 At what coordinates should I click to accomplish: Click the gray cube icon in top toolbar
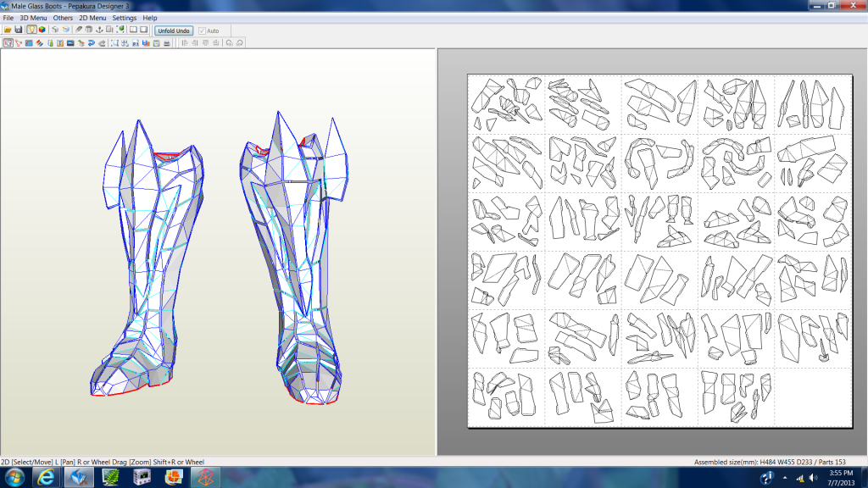(55, 30)
